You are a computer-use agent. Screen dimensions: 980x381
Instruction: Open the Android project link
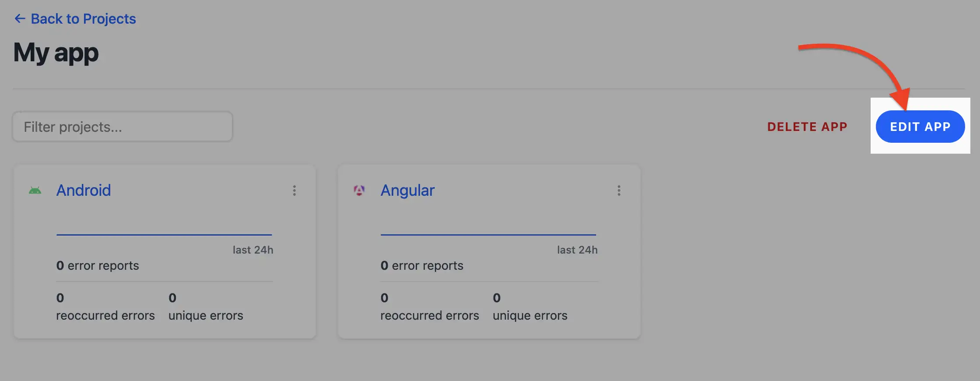[x=84, y=190]
